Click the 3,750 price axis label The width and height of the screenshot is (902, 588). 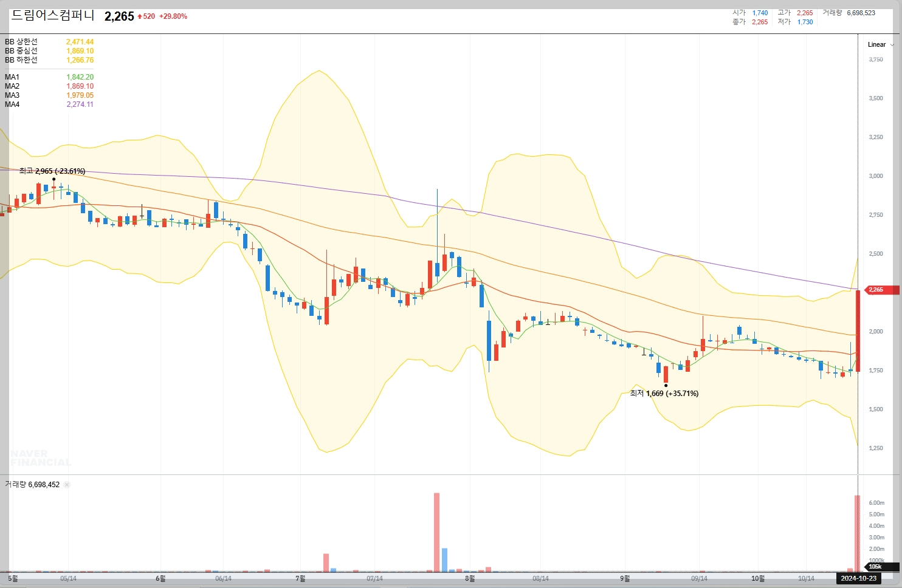876,60
